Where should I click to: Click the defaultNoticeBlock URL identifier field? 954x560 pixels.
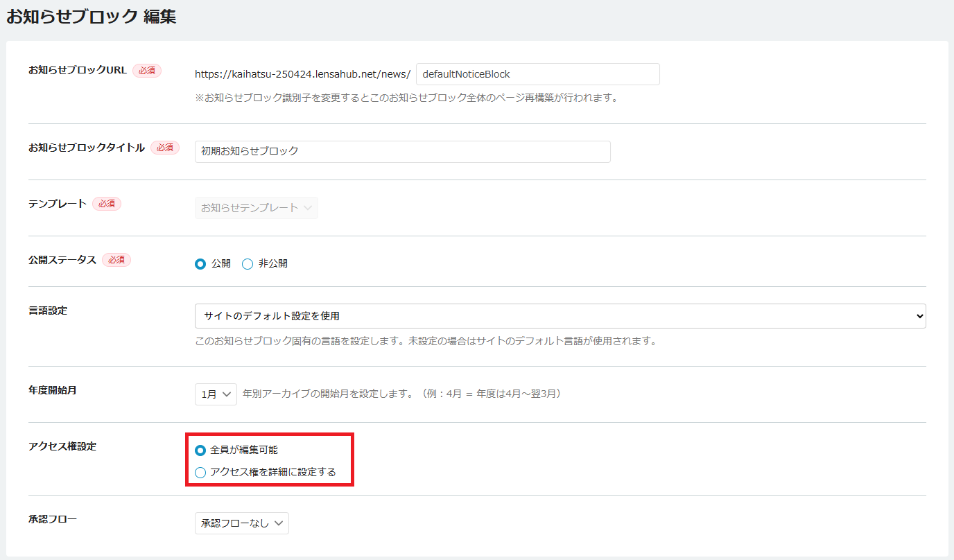click(537, 74)
